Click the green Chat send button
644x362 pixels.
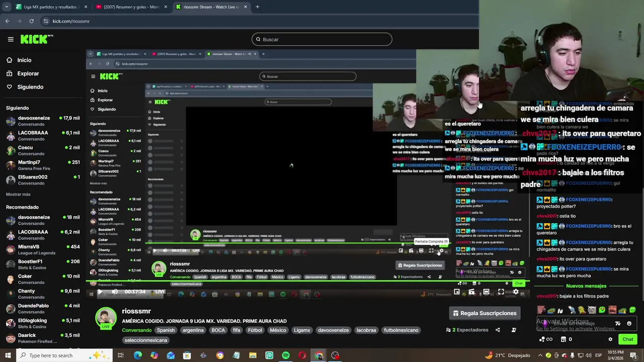pyautogui.click(x=628, y=339)
